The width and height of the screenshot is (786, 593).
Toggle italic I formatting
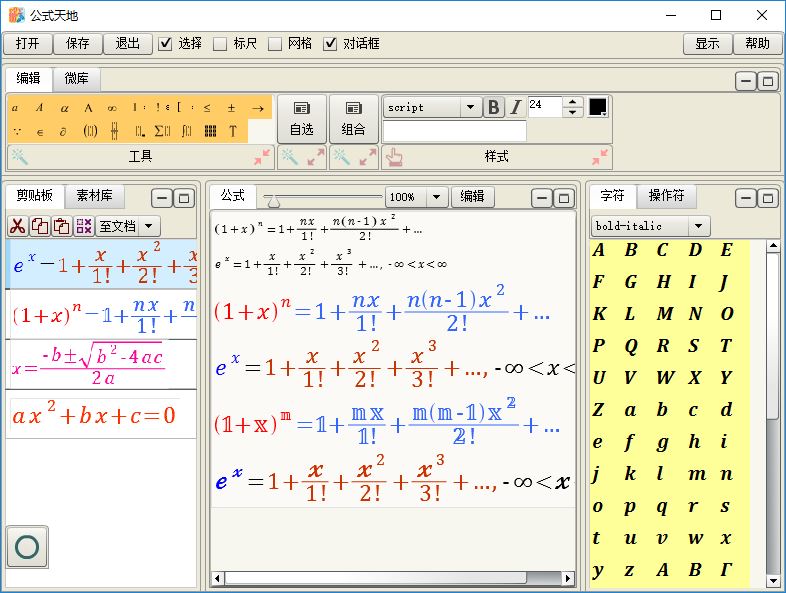click(x=516, y=107)
